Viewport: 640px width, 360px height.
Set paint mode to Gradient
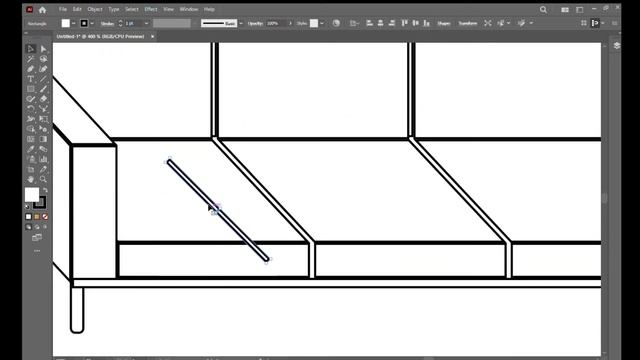tap(37, 217)
